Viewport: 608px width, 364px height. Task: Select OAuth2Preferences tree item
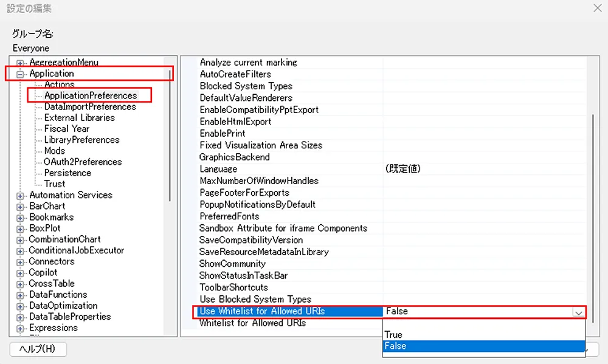[83, 162]
